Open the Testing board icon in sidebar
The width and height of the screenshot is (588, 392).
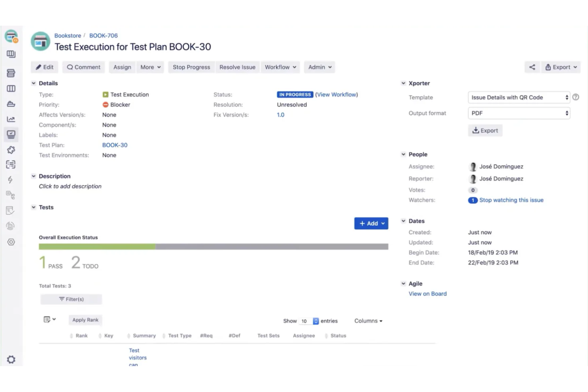coord(11,134)
